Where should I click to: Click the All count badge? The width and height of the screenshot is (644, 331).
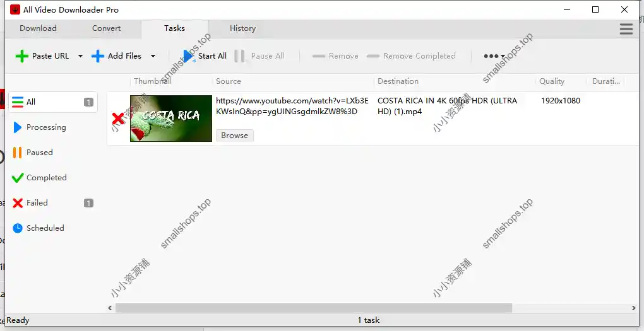(89, 102)
